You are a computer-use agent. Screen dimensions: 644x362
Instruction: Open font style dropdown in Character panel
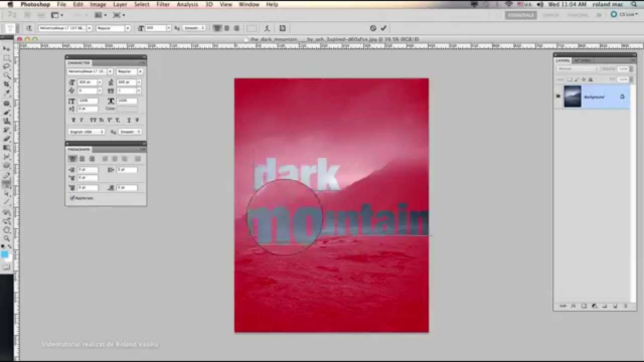tap(140, 71)
